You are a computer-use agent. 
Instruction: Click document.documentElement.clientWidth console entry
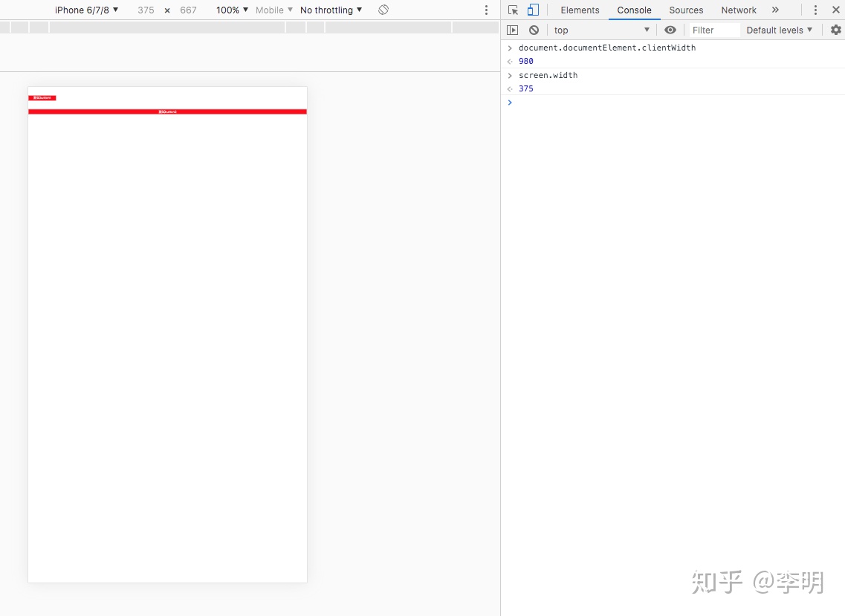(x=606, y=48)
